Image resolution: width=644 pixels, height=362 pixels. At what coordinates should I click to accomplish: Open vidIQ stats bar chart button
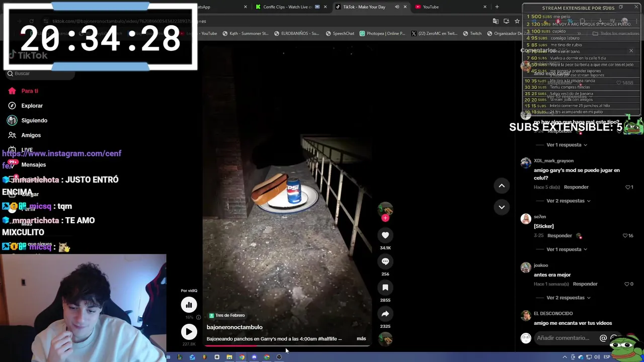pos(189,305)
